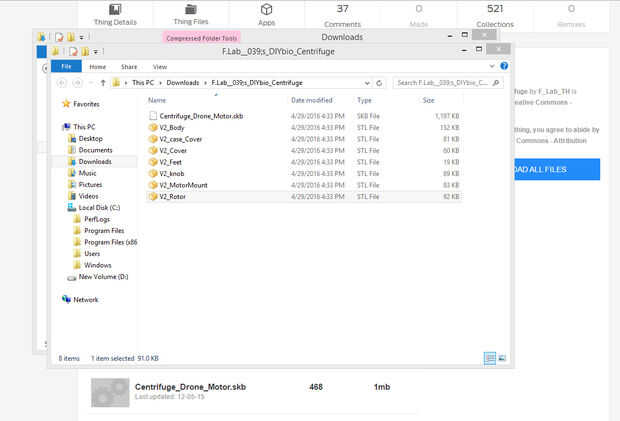This screenshot has width=620, height=421.
Task: Click the search magnifier icon
Action: point(496,83)
